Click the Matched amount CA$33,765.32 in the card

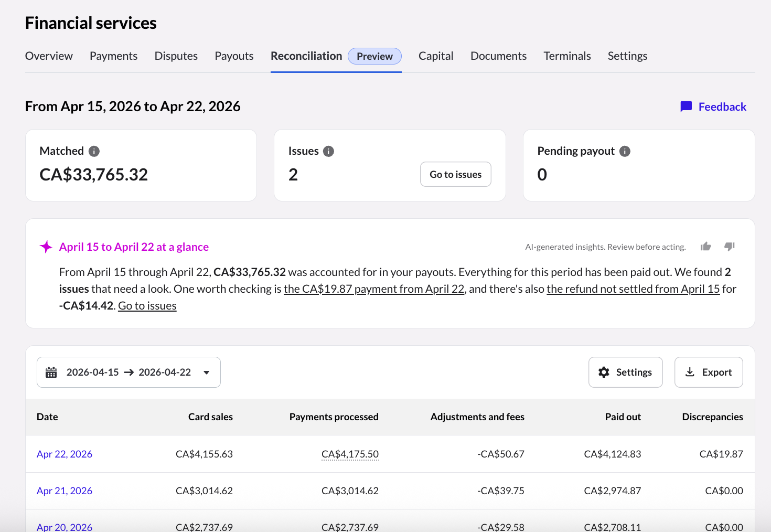tap(94, 175)
